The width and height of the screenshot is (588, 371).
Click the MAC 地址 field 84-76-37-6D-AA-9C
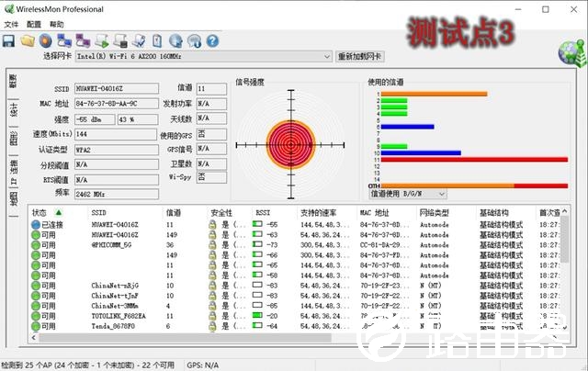(x=117, y=104)
